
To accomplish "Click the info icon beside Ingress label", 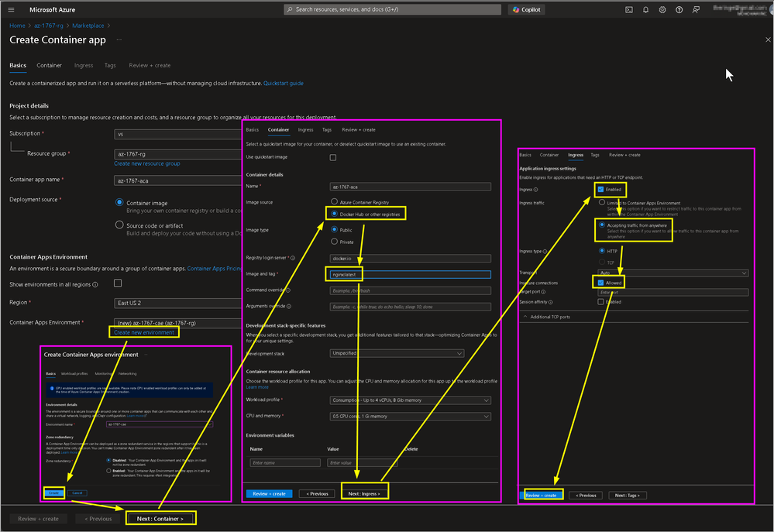I will [537, 189].
